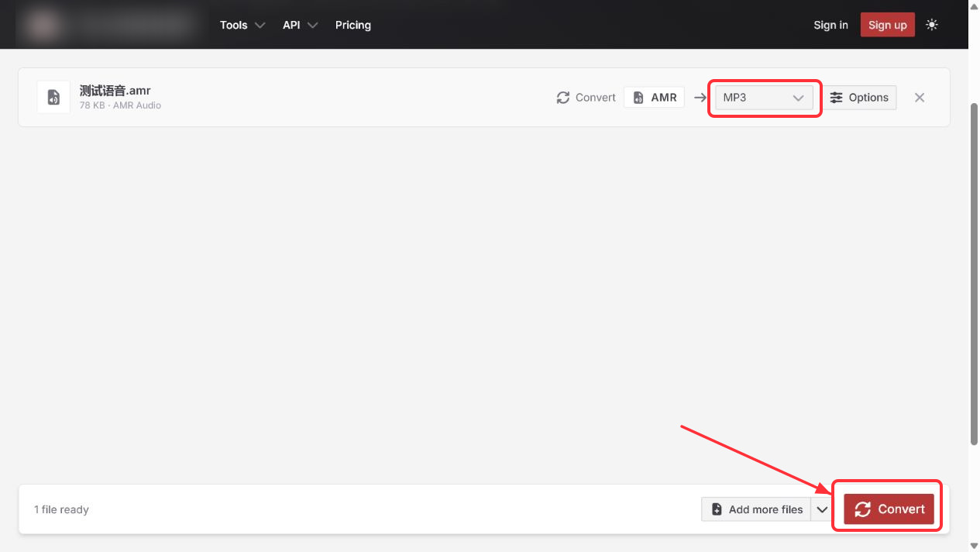
Task: Click the scrollbar down arrow
Action: 974,546
